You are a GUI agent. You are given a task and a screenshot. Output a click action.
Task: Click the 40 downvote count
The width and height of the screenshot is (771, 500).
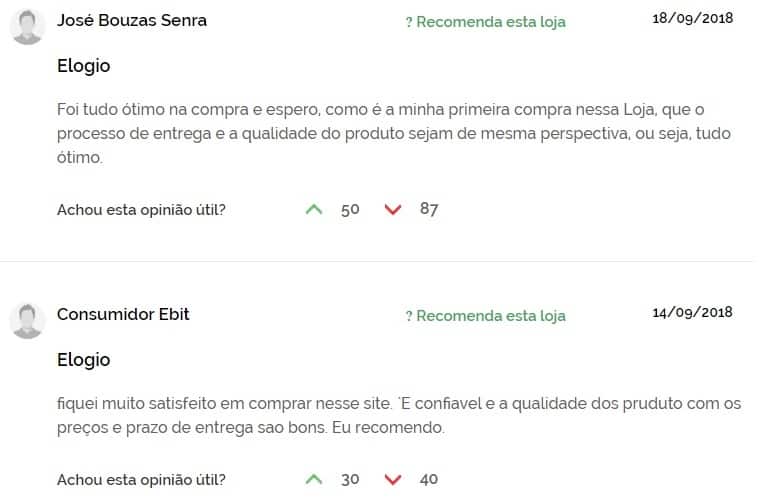pyautogui.click(x=429, y=479)
